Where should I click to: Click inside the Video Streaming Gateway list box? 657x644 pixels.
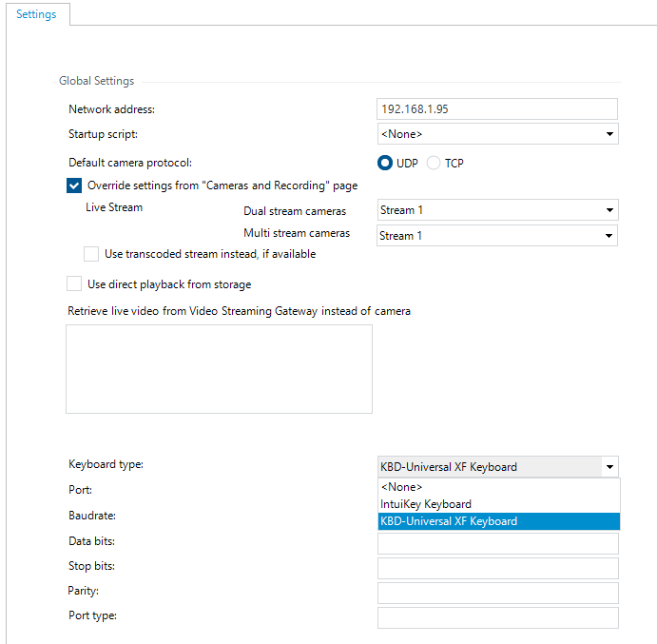pyautogui.click(x=219, y=369)
